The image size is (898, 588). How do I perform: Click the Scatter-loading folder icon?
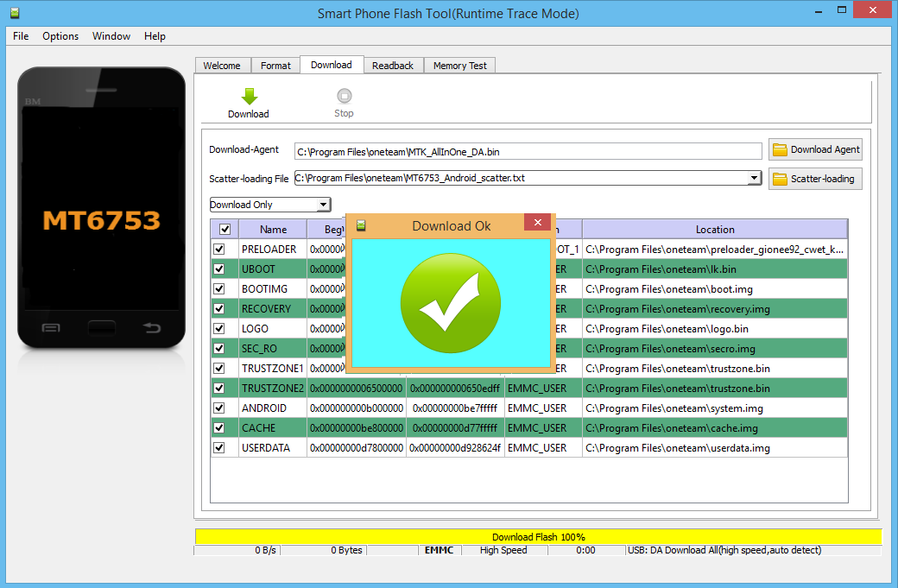pyautogui.click(x=780, y=179)
